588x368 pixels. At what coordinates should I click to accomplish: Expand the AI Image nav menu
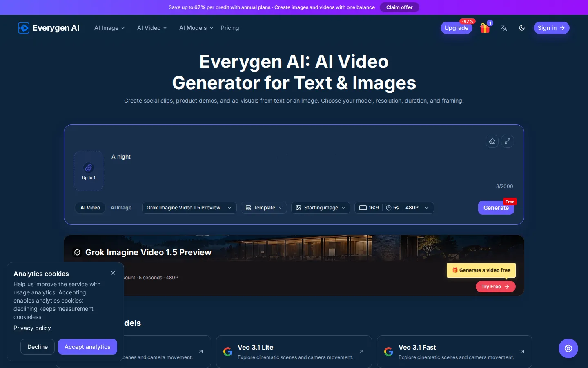pyautogui.click(x=109, y=28)
